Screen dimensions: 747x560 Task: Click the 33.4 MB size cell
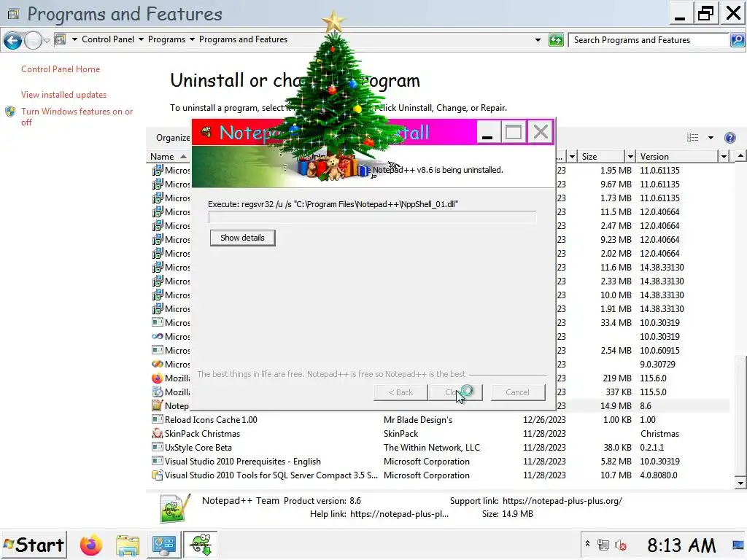[616, 323]
